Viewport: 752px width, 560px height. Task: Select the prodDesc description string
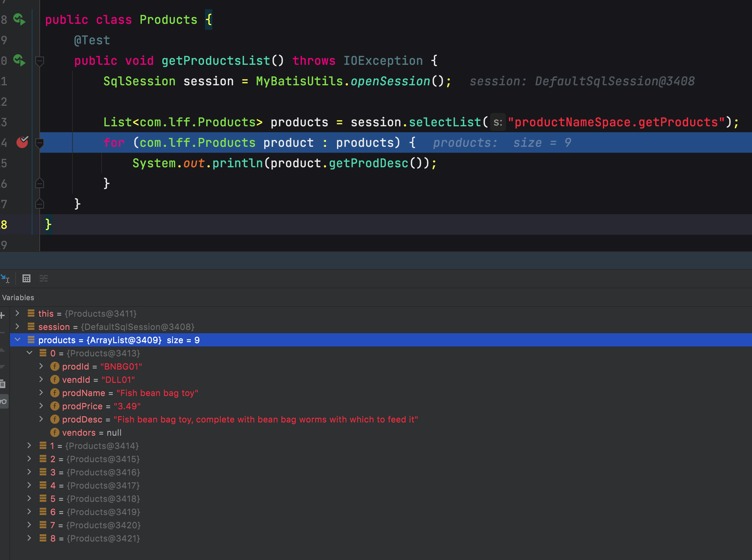[x=266, y=419]
